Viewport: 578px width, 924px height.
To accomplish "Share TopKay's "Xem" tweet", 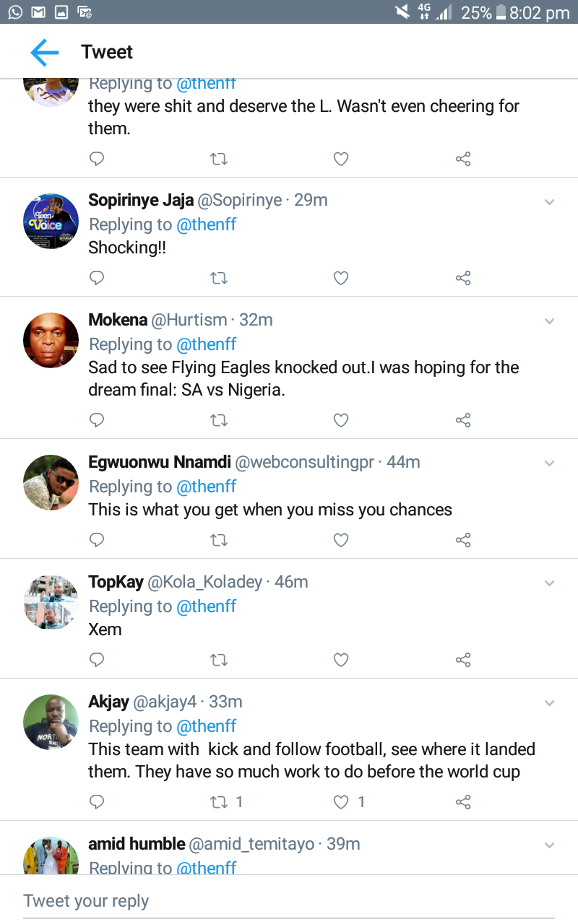I will click(x=464, y=660).
